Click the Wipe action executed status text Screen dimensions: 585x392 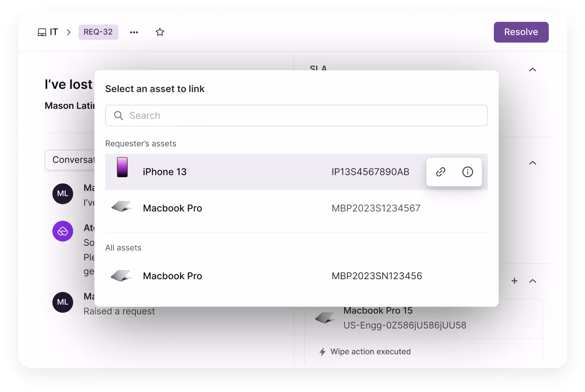tap(370, 352)
